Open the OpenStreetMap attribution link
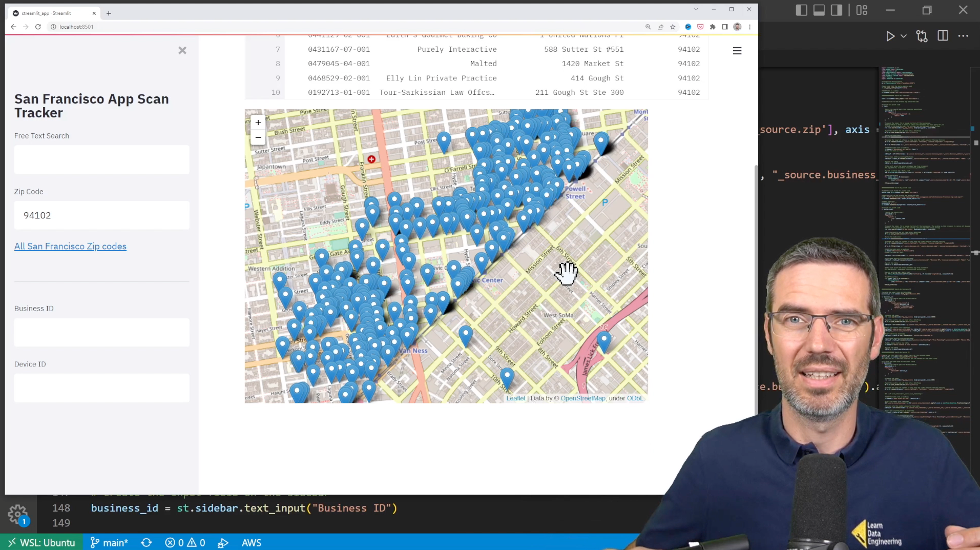 583,398
